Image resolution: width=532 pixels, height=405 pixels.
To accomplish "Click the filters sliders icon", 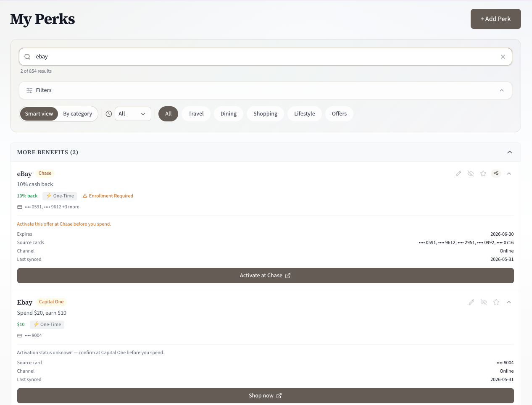I will 29,90.
